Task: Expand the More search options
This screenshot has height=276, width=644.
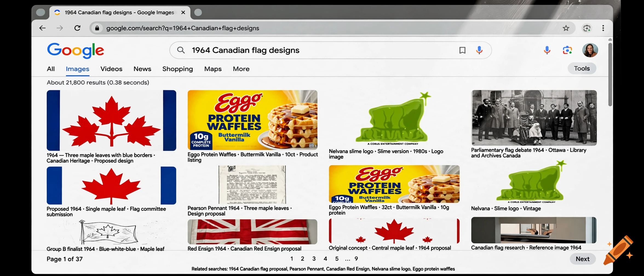Action: pyautogui.click(x=241, y=69)
